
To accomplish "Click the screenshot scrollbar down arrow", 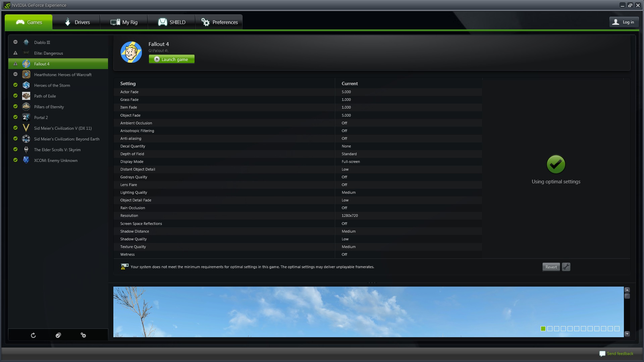I will (627, 334).
